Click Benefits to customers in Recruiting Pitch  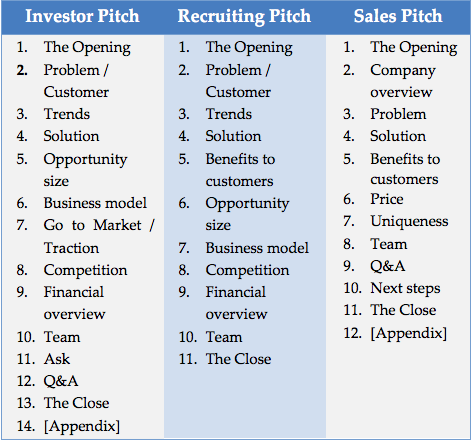coord(240,170)
